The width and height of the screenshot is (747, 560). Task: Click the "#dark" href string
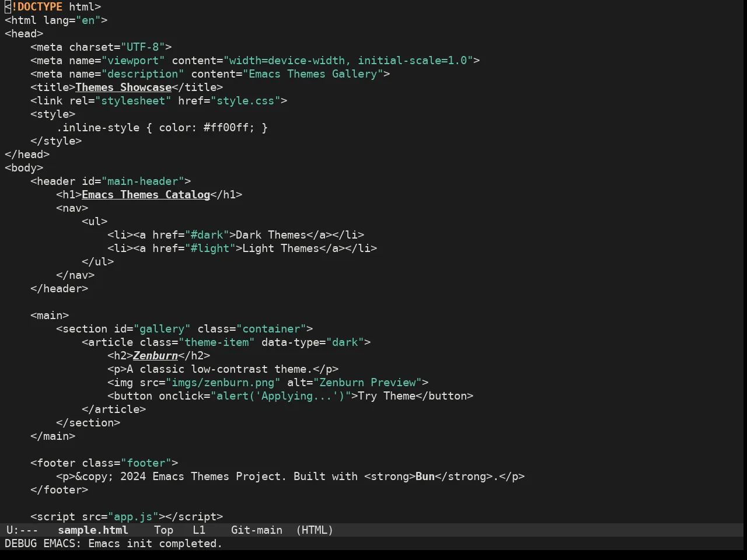click(x=207, y=235)
